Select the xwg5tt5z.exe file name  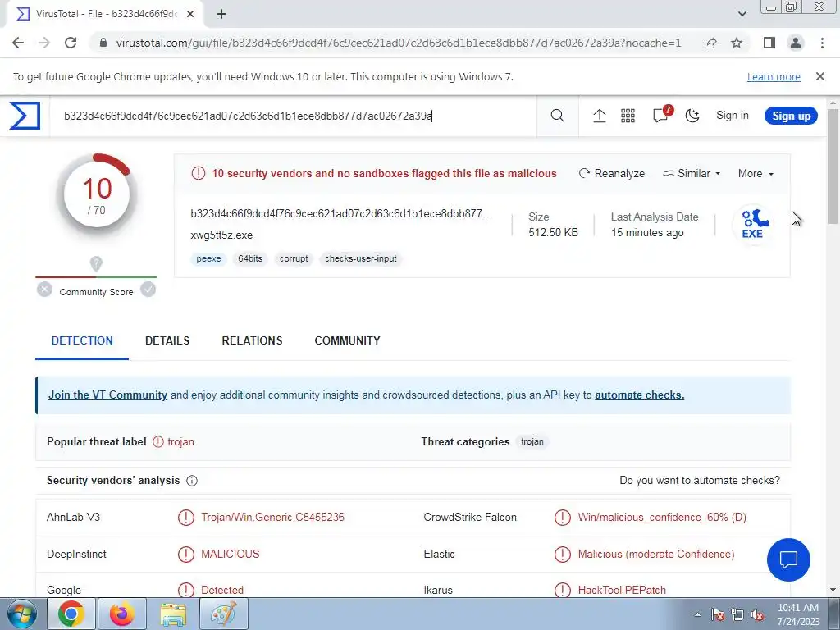pyautogui.click(x=221, y=235)
